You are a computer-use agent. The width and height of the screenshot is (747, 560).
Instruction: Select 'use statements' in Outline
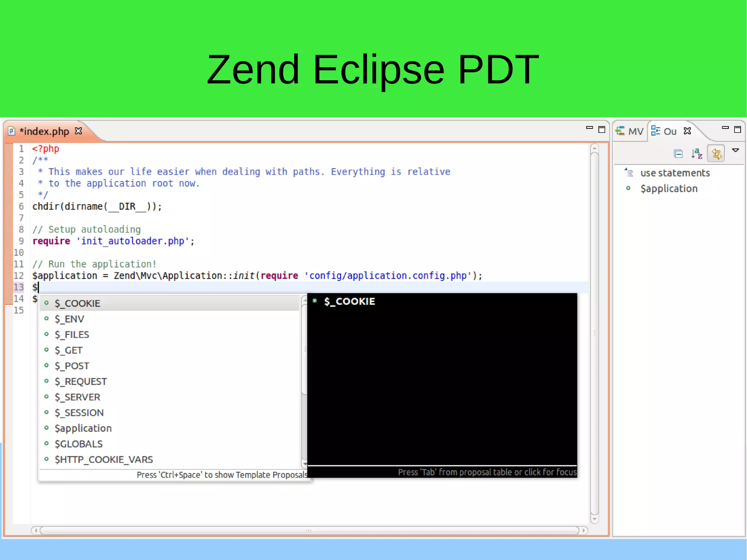tap(675, 173)
